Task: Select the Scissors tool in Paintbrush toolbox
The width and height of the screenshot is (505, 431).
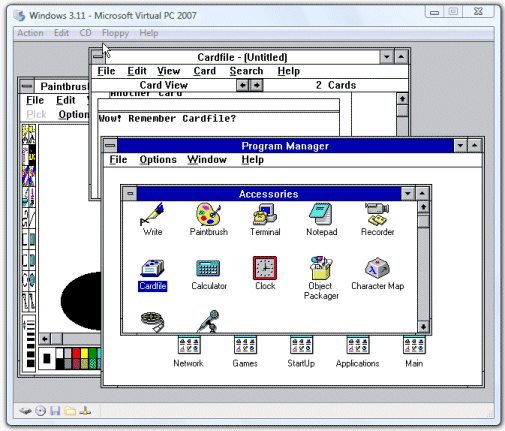Action: [26, 134]
